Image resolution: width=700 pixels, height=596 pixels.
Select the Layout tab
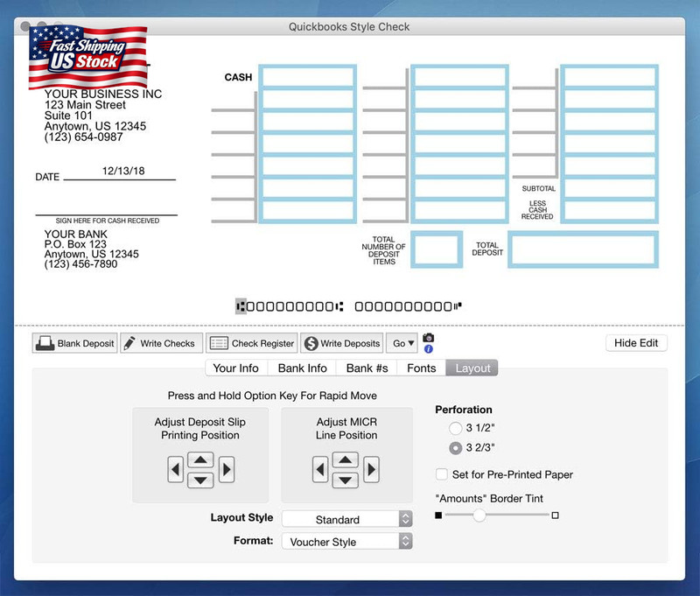472,368
